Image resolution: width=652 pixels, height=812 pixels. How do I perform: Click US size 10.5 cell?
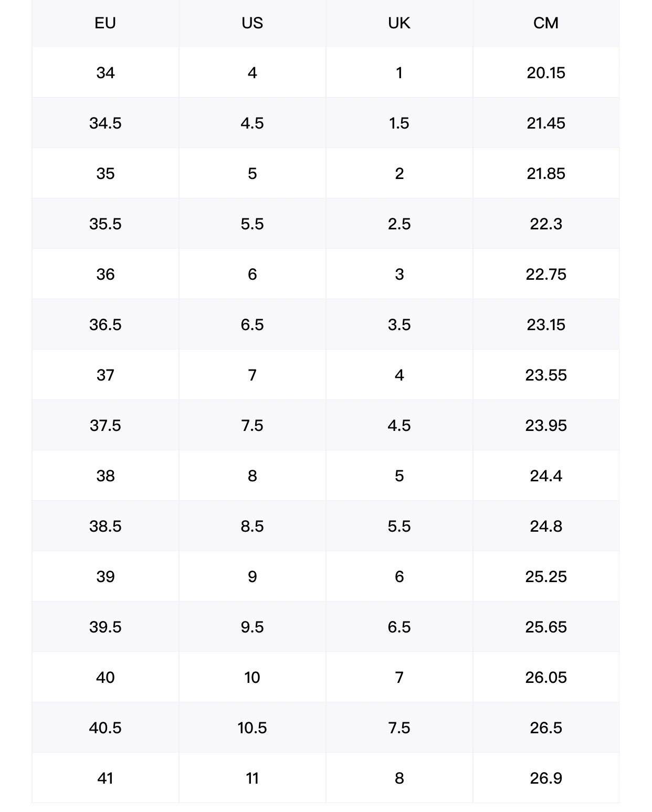click(x=252, y=727)
